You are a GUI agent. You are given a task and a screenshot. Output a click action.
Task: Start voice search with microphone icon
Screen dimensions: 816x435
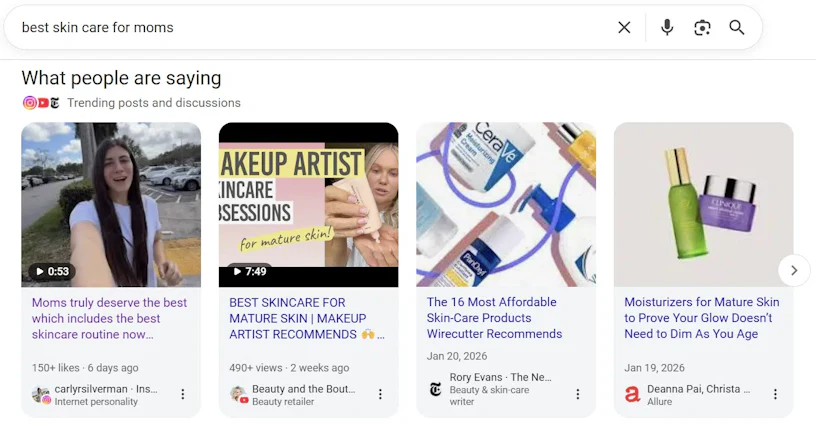[x=667, y=28]
